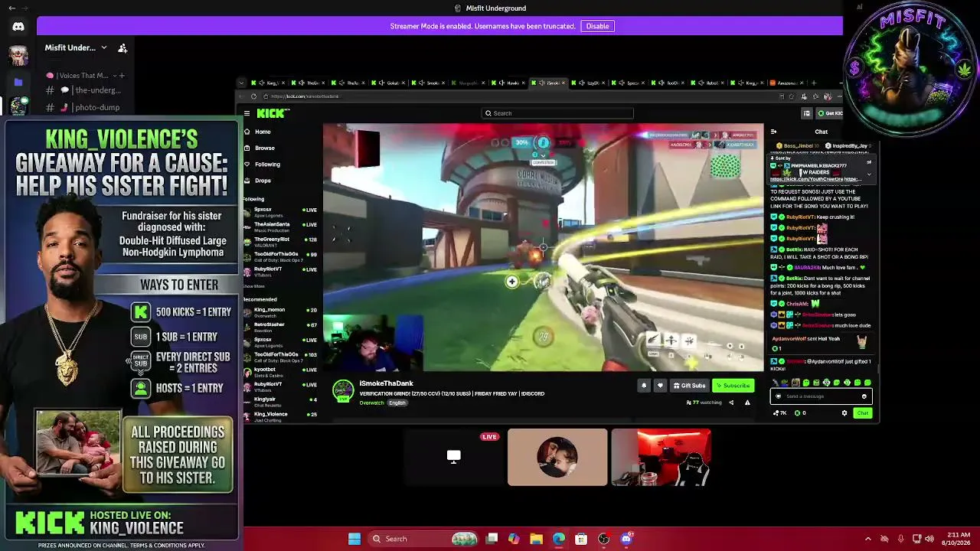Open TheAsianSanta followed channel

(280, 227)
